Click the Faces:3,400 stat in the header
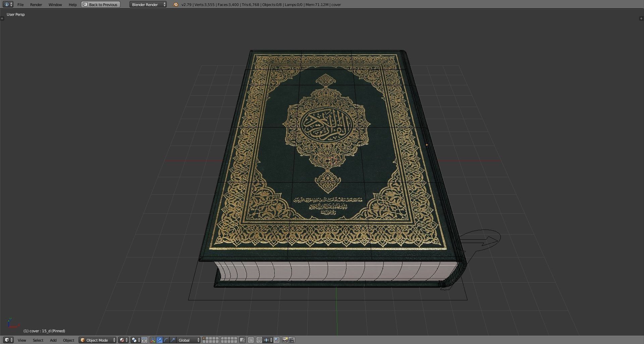 pyautogui.click(x=228, y=5)
